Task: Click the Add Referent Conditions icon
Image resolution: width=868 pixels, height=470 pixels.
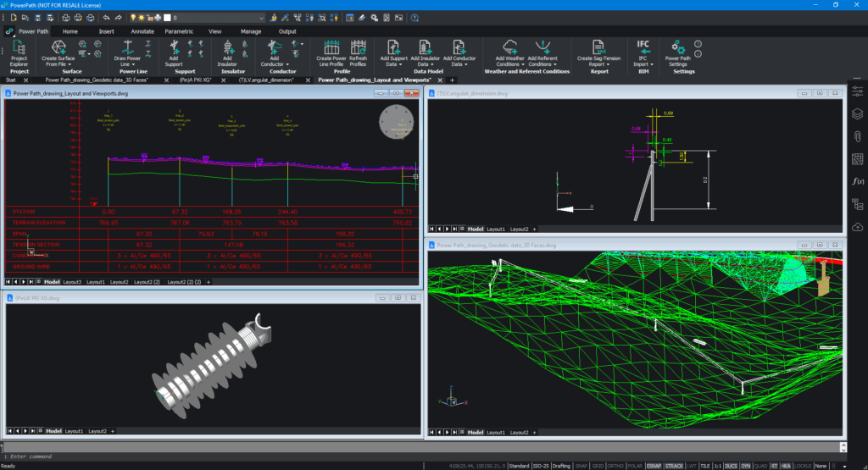Action: (x=542, y=47)
